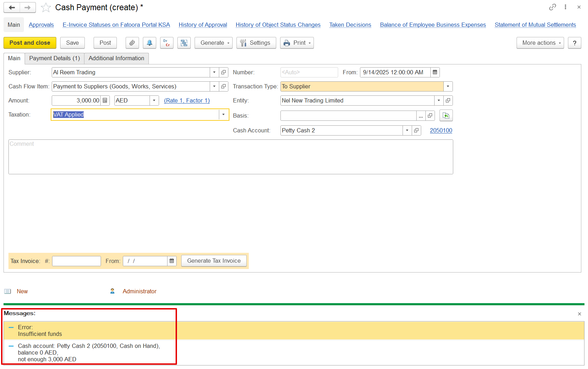
Task: Switch to the Payment Details (1) tab
Action: [x=55, y=58]
